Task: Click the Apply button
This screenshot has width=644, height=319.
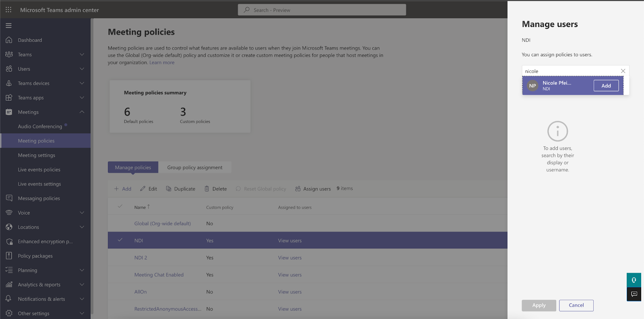Action: click(539, 305)
